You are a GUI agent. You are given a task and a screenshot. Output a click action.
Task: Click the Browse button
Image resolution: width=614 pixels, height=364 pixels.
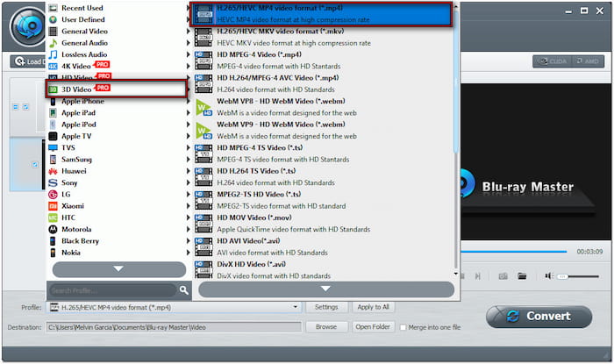[326, 327]
